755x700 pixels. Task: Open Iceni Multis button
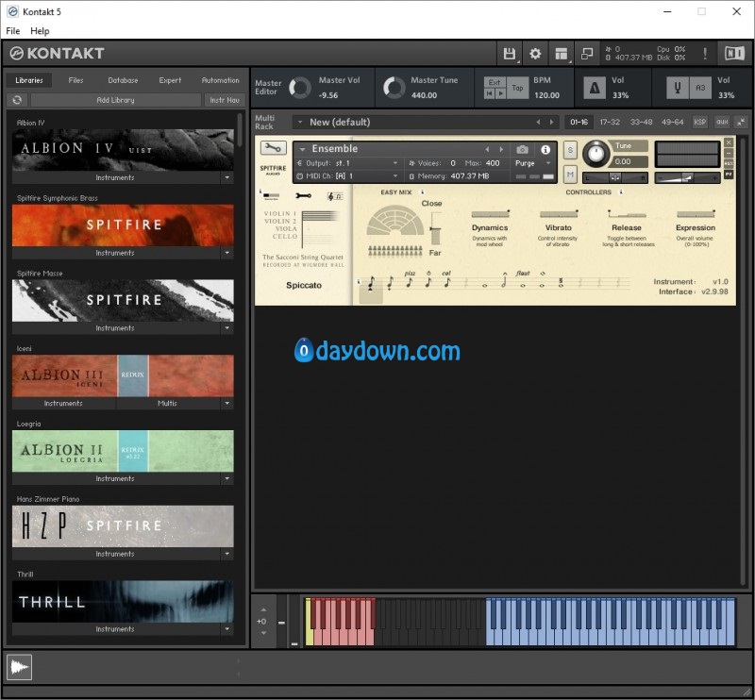click(167, 403)
